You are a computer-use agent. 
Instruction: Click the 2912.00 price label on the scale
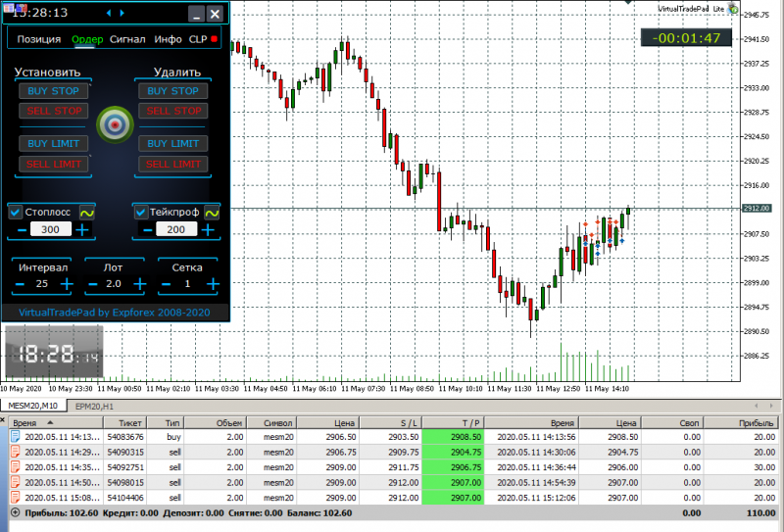click(757, 209)
